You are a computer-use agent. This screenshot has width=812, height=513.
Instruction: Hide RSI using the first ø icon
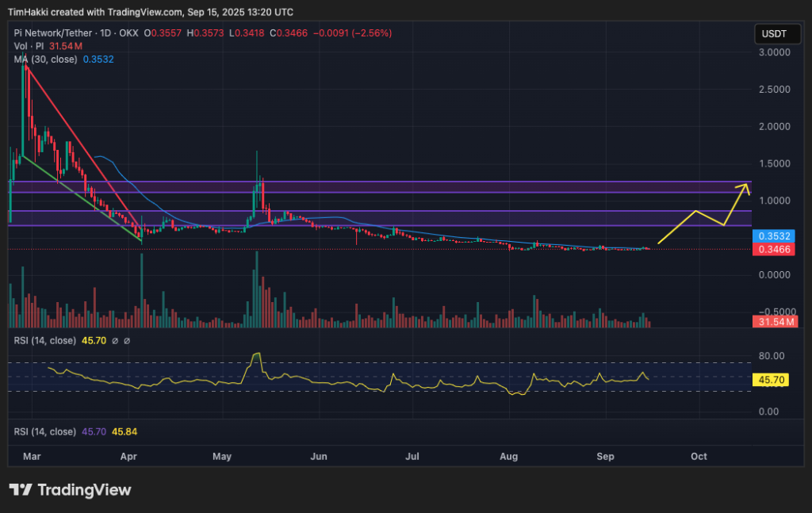[115, 339]
